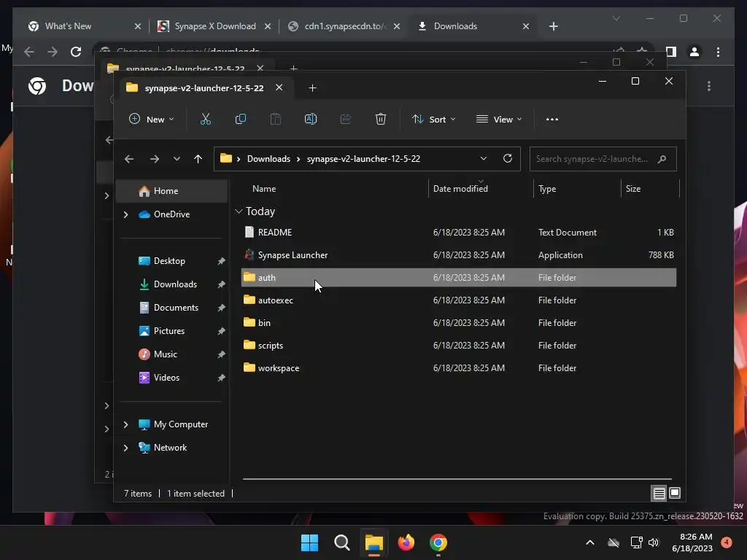Open the Chrome profile avatar

(x=694, y=52)
